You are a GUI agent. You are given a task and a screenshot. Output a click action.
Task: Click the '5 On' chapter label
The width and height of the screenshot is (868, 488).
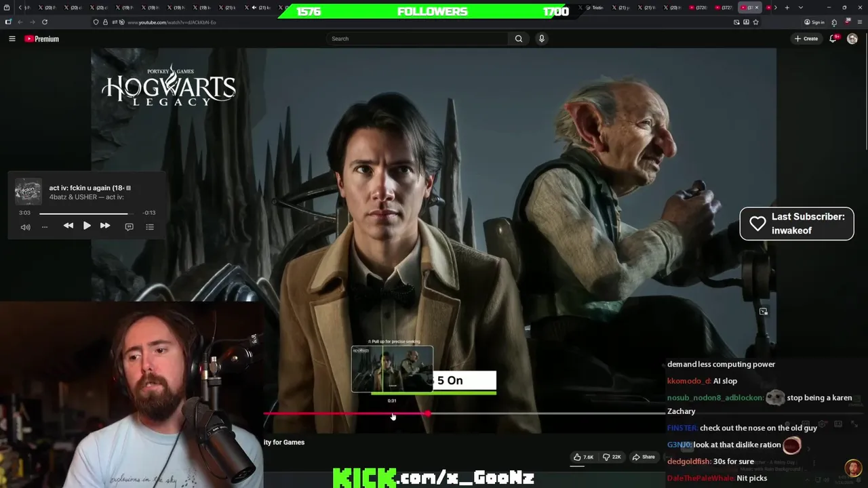[x=450, y=380]
